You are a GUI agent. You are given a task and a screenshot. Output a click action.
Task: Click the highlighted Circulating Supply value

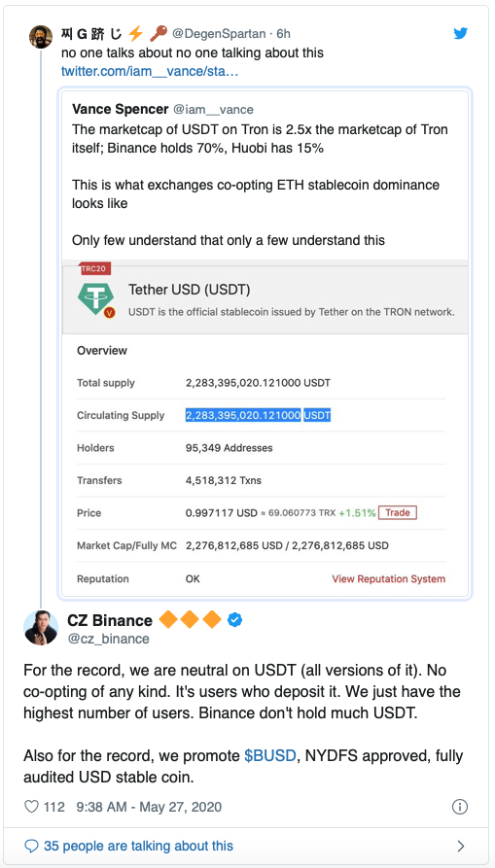(258, 415)
